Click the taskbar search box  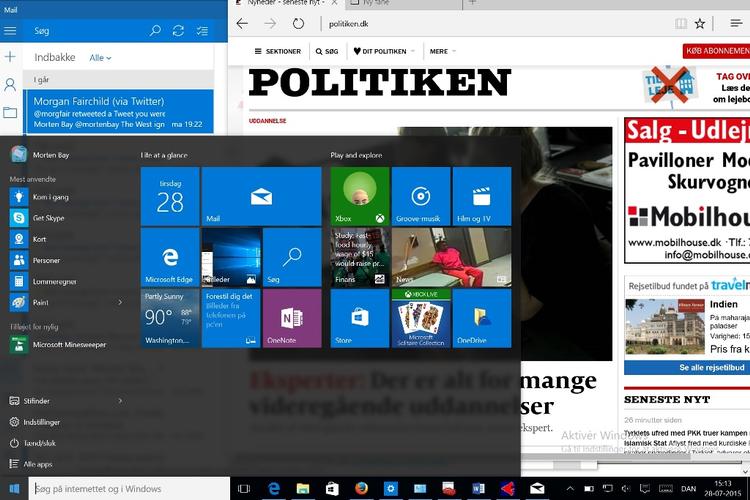click(x=129, y=489)
